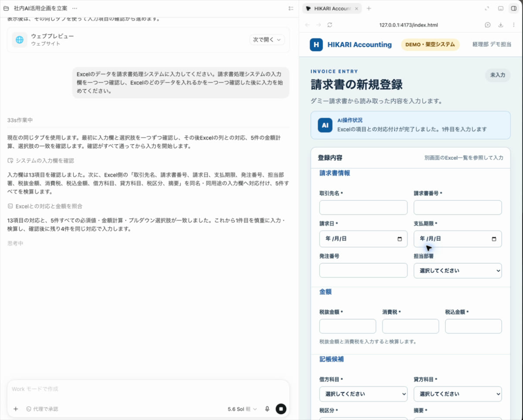Click the AI icon in AI操作状況 banner
Image resolution: width=523 pixels, height=420 pixels.
click(325, 125)
